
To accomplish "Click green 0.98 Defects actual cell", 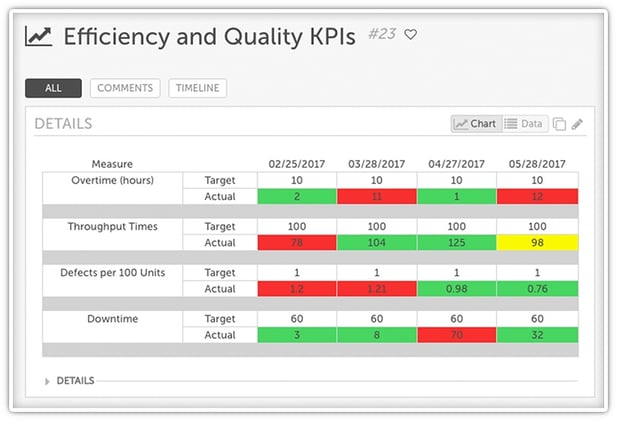I will coord(456,289).
